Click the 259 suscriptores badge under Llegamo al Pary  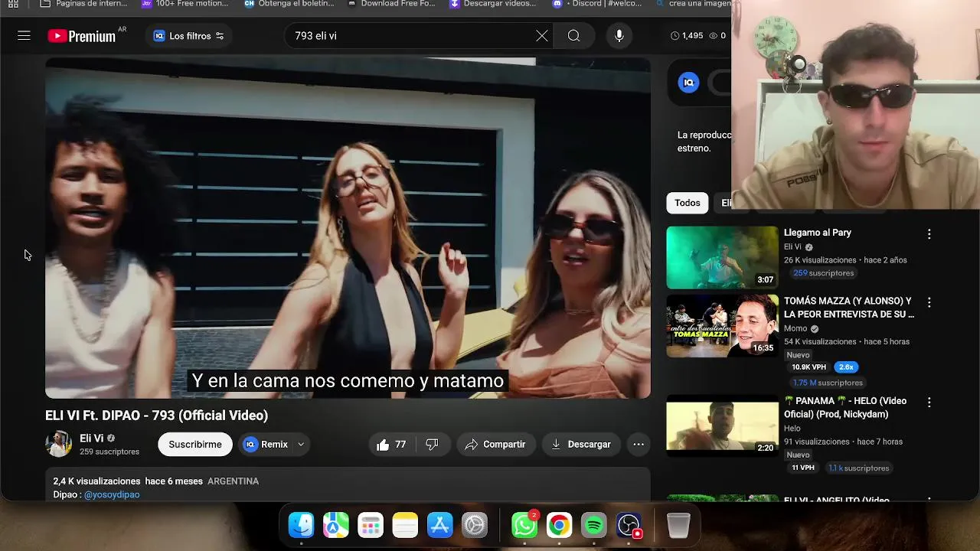point(823,273)
